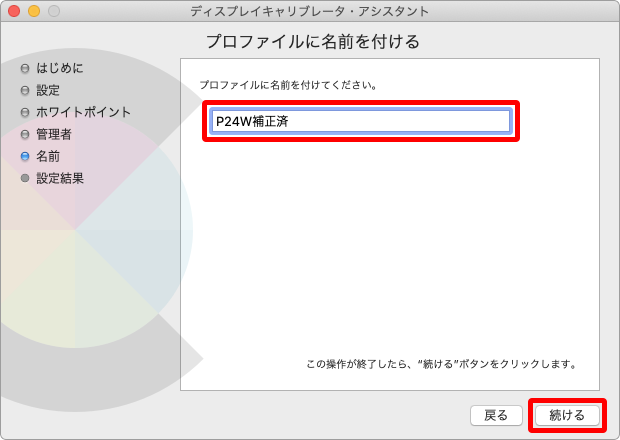
Task: Focus the profile name field containing P24W補正済
Action: click(x=360, y=121)
